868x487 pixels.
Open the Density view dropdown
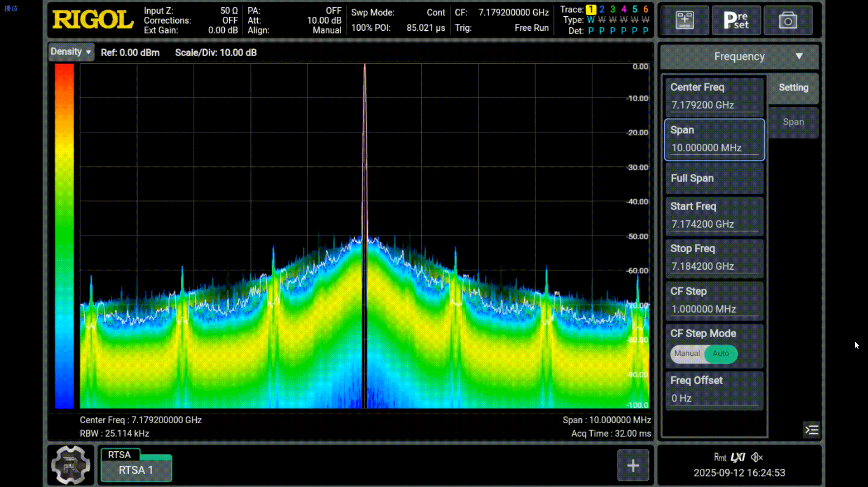[x=71, y=52]
